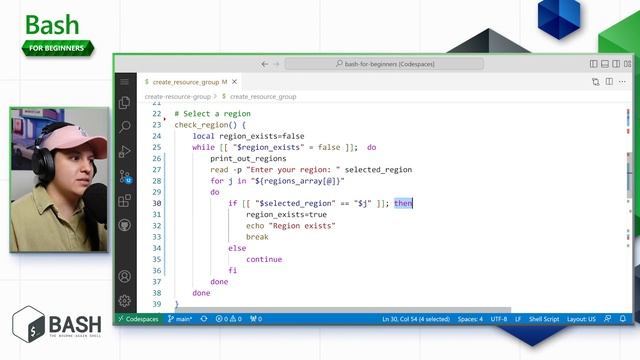Open the hamburger application menu
This screenshot has width=640, height=360.
124,82
